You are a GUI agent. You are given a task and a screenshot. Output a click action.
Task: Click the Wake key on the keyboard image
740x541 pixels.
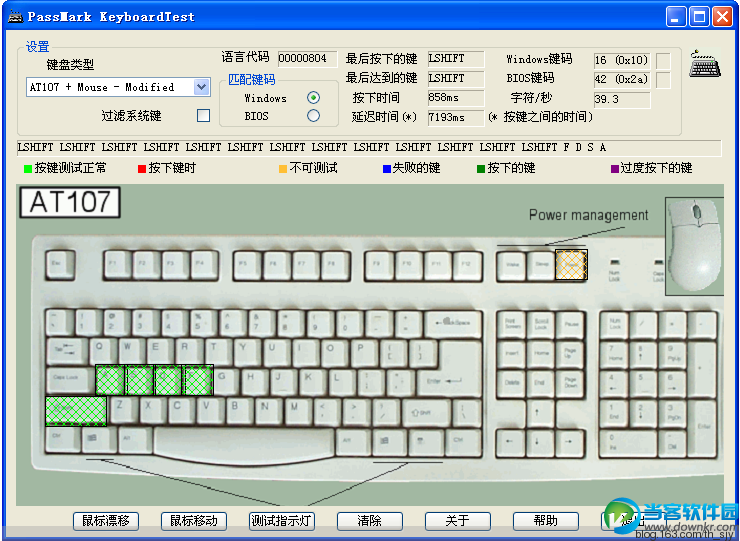point(512,266)
